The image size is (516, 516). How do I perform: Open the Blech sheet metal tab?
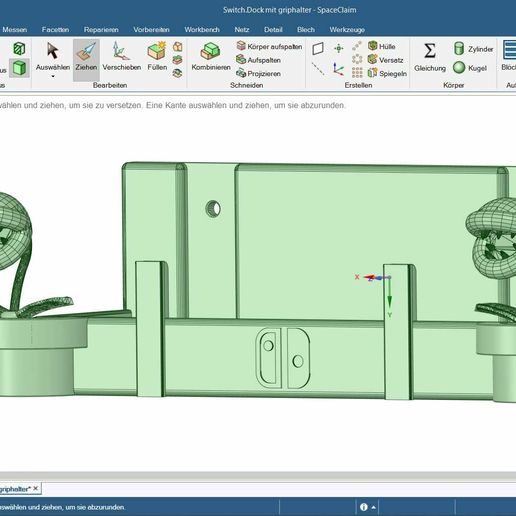click(306, 30)
